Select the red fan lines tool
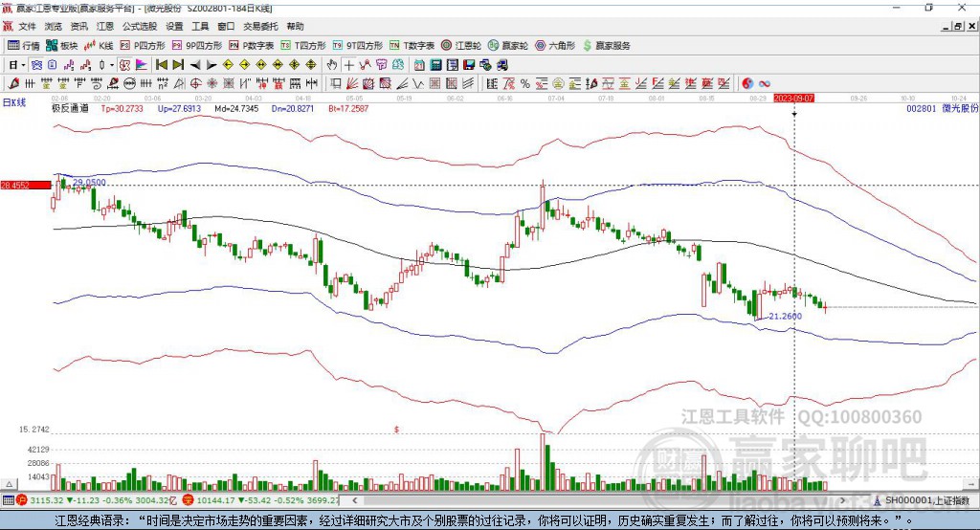980x530 pixels. click(352, 84)
